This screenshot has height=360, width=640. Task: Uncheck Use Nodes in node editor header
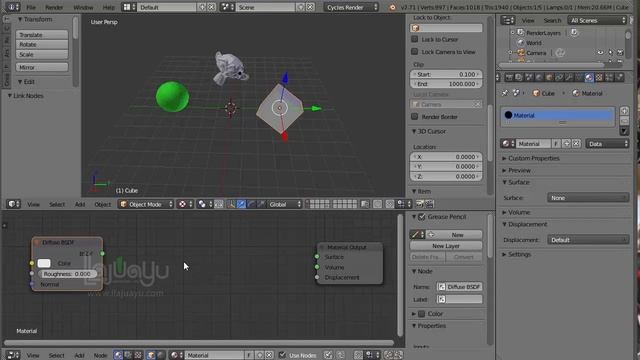click(x=282, y=355)
